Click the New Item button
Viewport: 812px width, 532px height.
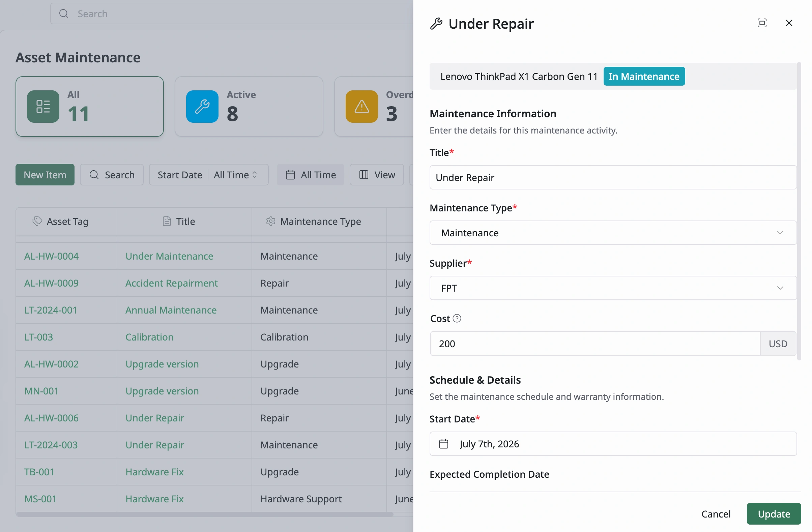pos(45,175)
